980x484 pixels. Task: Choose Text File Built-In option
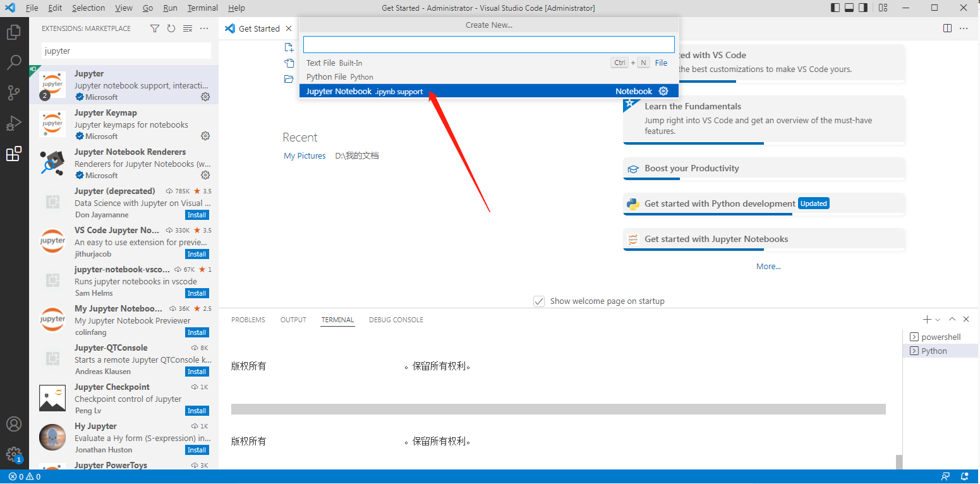click(489, 63)
